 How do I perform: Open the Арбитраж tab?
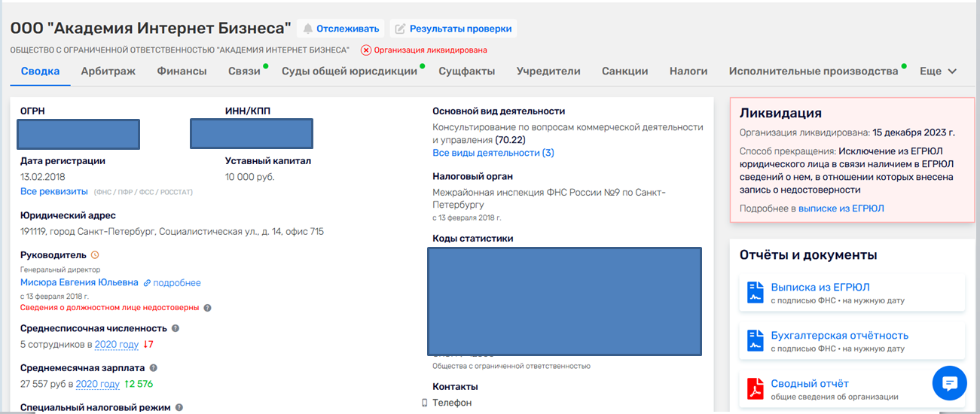108,71
